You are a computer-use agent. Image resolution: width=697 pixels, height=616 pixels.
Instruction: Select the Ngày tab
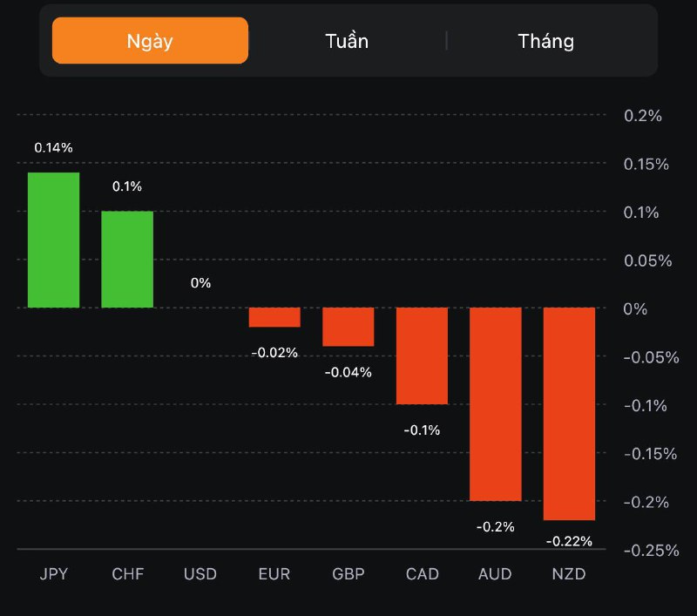(x=150, y=41)
